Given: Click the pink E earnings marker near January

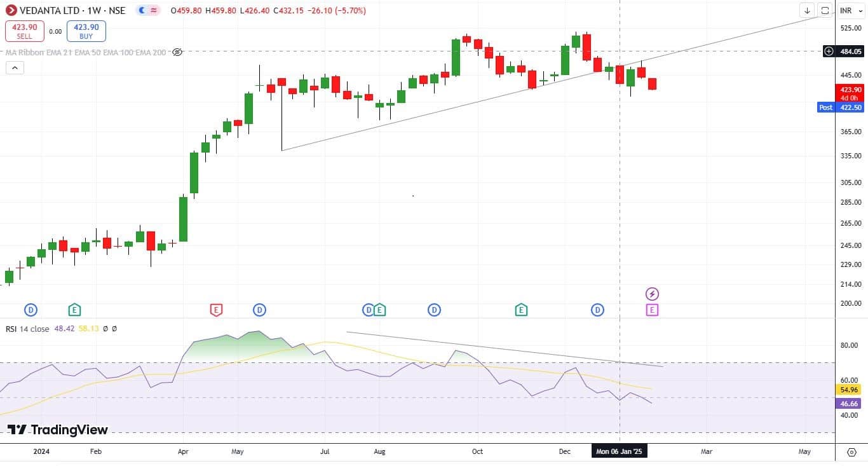Looking at the screenshot, I should click(x=652, y=310).
